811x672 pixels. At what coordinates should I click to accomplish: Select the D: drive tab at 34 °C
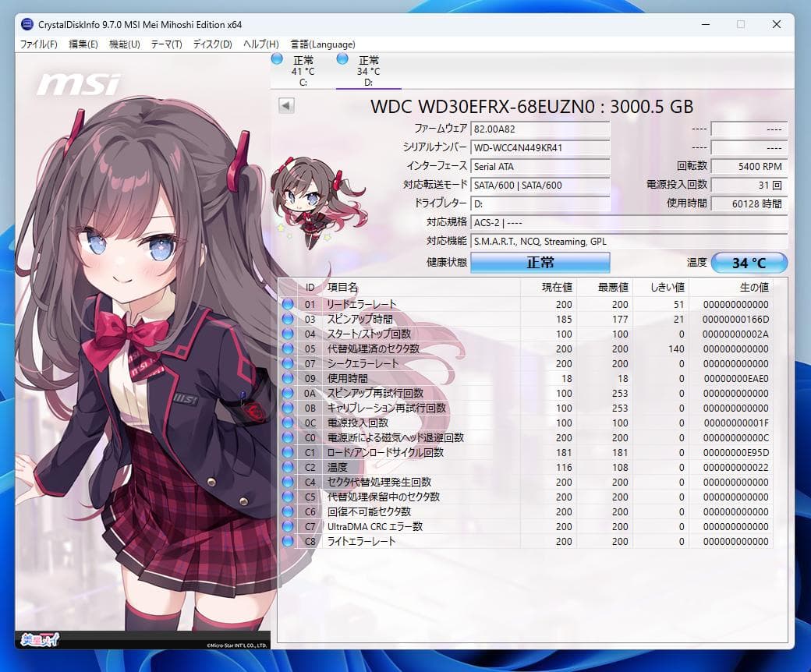pos(368,71)
